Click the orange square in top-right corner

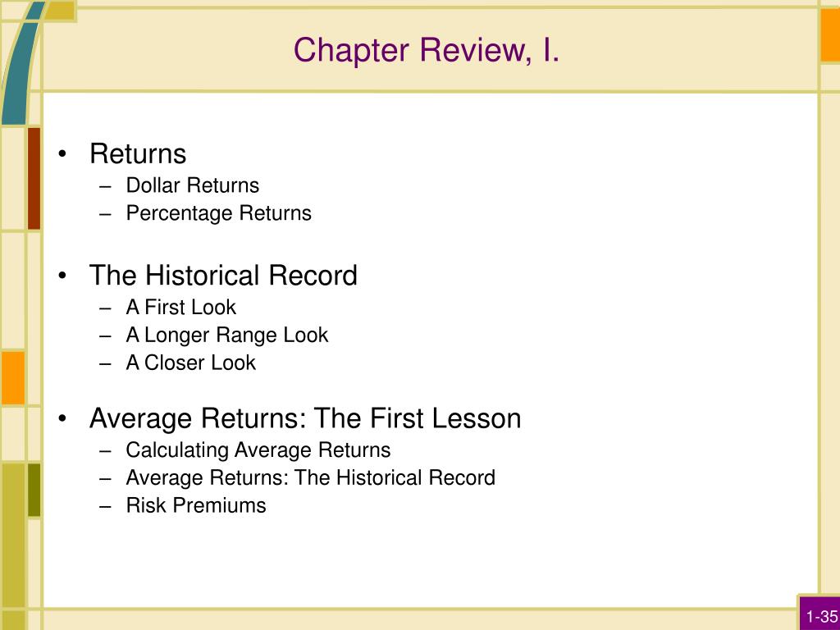[x=830, y=35]
